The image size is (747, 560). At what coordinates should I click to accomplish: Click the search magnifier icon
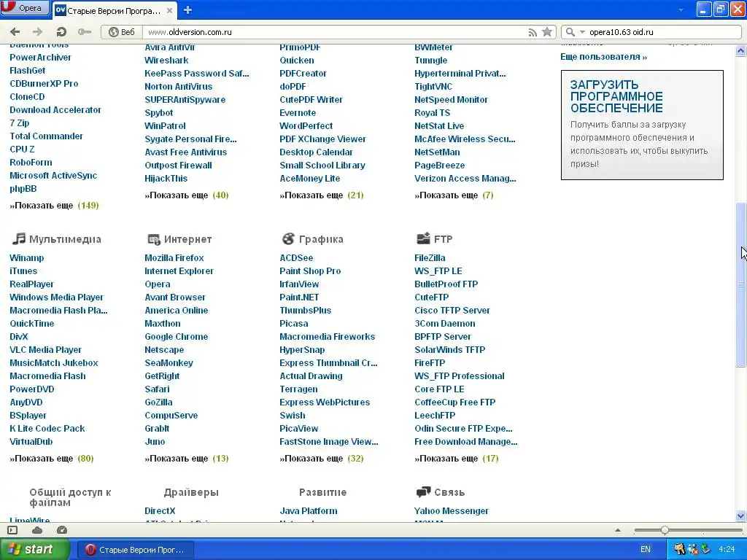(570, 32)
